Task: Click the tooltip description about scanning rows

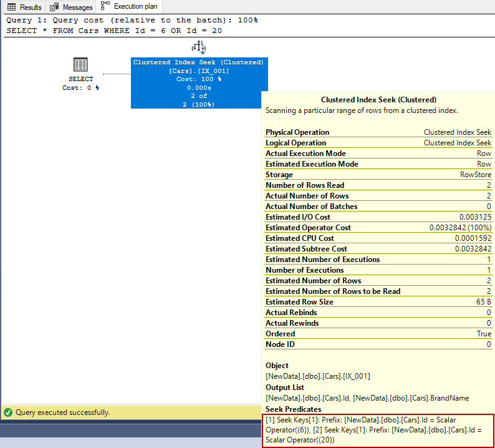Action: [x=362, y=110]
